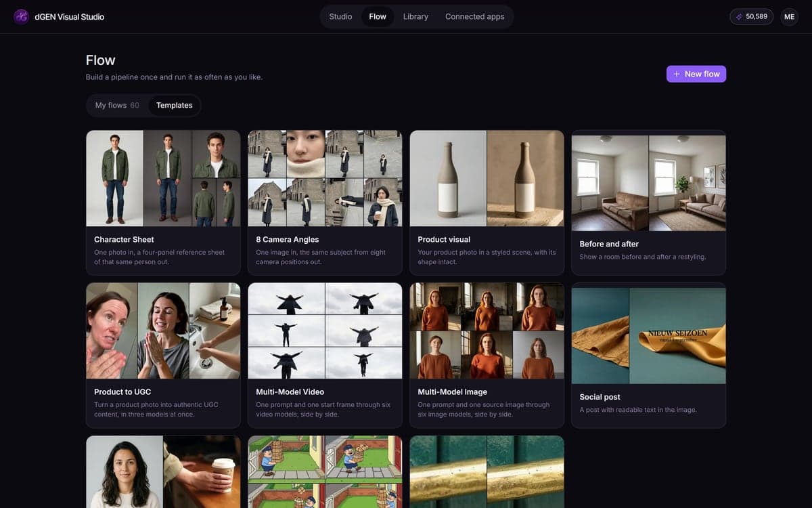Open the Library tab
Screen dimensions: 812x508
(415, 16)
